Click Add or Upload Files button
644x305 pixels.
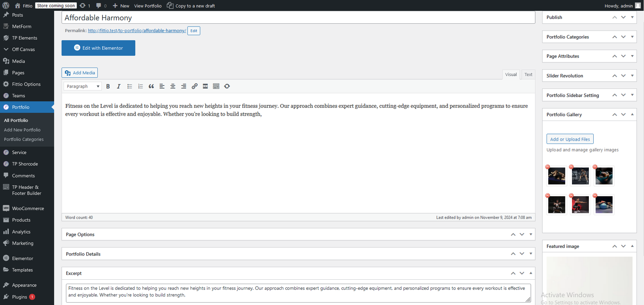(570, 139)
